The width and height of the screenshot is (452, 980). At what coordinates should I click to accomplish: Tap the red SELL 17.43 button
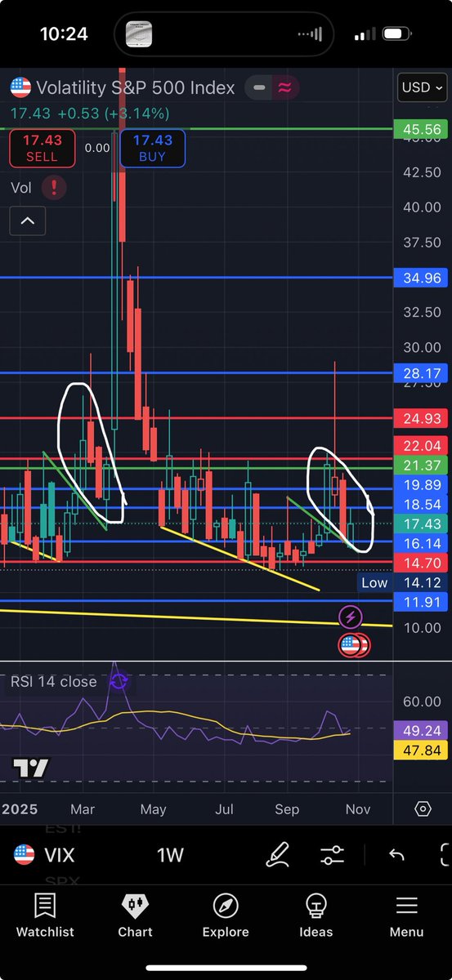point(42,149)
